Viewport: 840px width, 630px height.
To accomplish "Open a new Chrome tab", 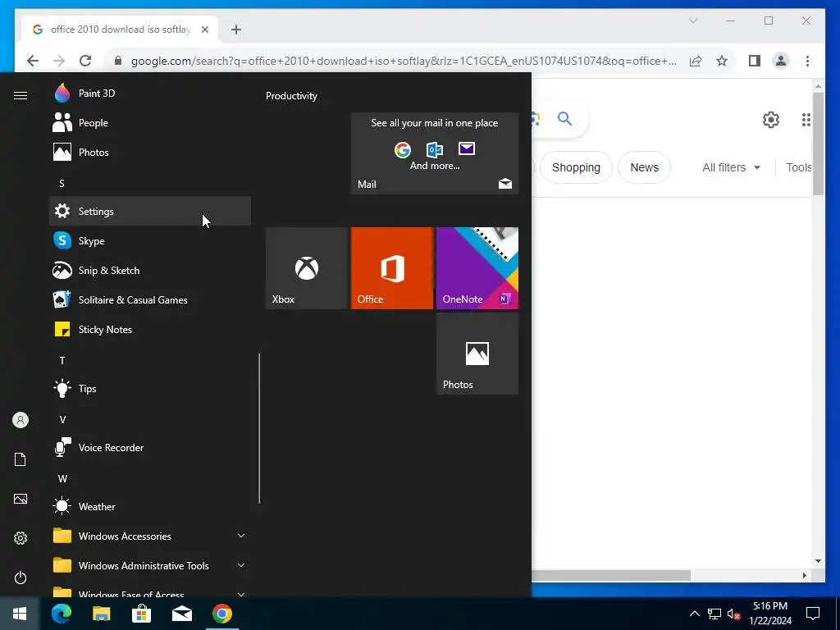I will pyautogui.click(x=236, y=30).
